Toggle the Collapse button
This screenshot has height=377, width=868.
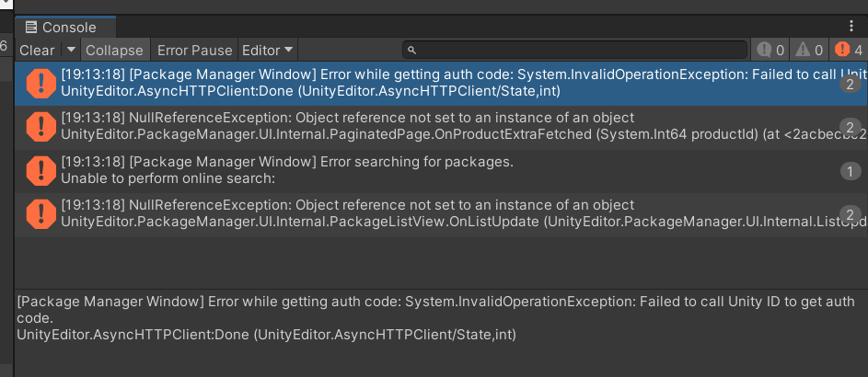114,50
